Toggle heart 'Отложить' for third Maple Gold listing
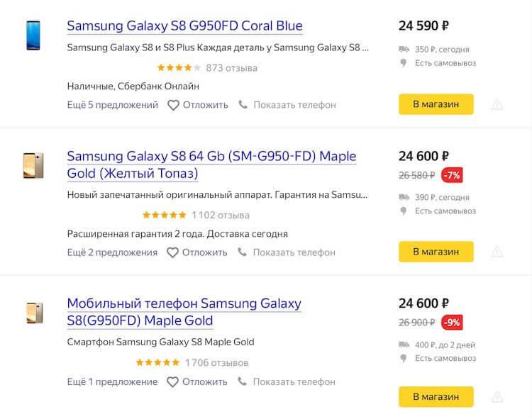This screenshot has width=532, height=419. click(173, 382)
